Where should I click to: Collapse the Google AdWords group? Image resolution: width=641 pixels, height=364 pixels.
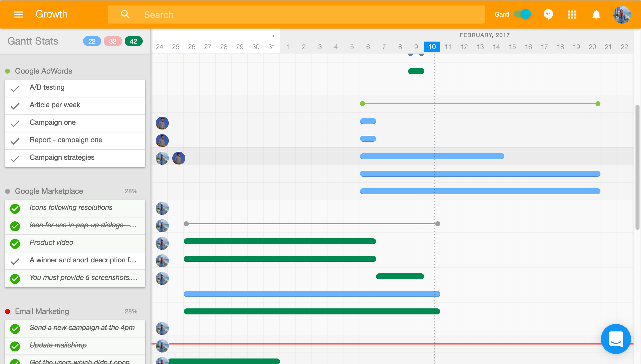point(43,71)
